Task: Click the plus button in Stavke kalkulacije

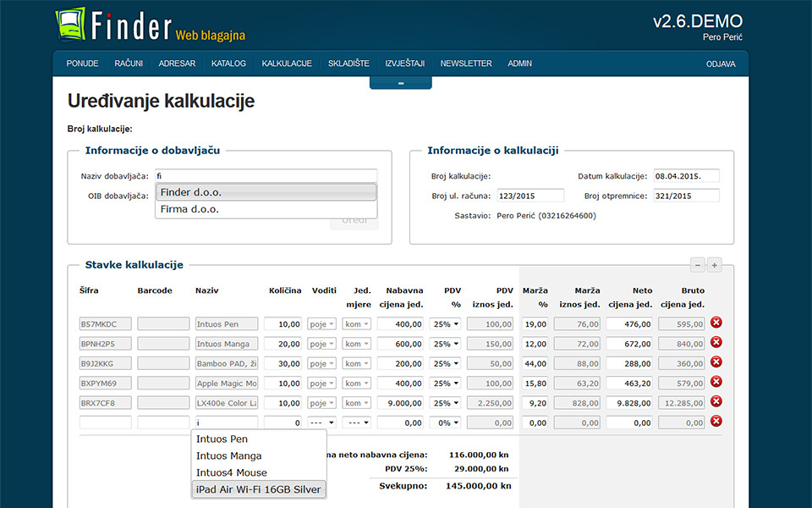Action: [714, 265]
